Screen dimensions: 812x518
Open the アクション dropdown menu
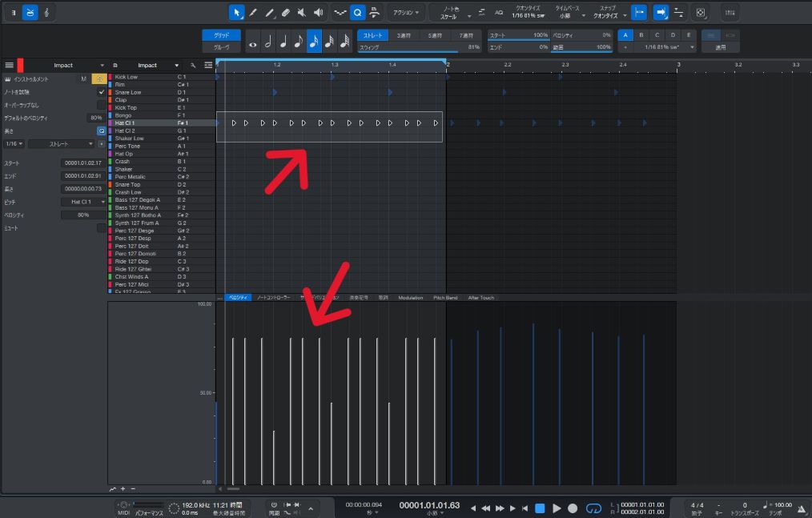click(x=406, y=13)
